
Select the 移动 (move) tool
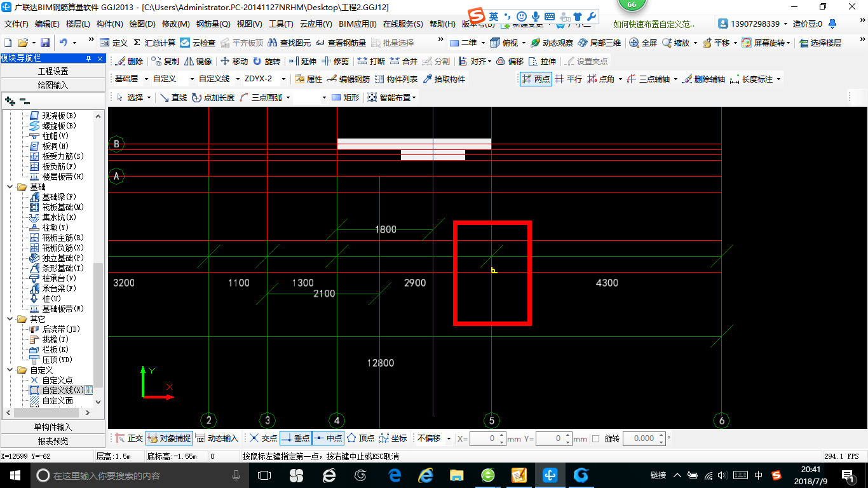coord(234,62)
